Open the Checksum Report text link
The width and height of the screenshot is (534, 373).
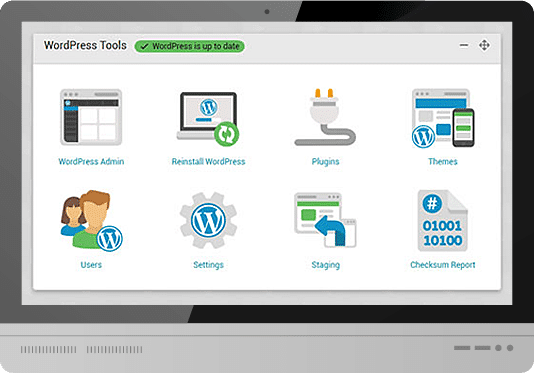point(442,265)
